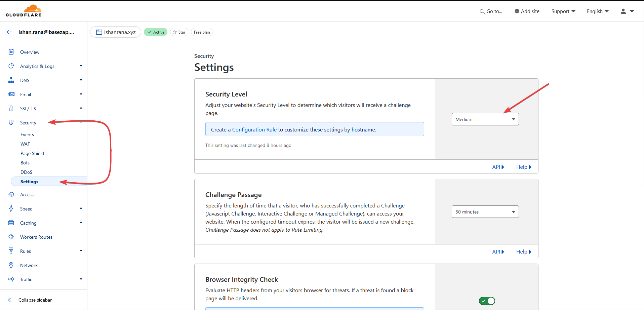The image size is (644, 310).
Task: Open the Security Level dropdown showing Medium
Action: (x=485, y=119)
